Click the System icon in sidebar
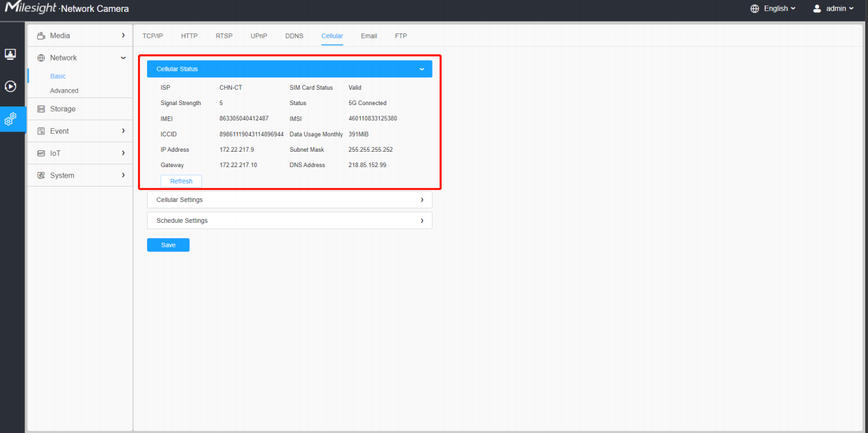 (x=41, y=175)
